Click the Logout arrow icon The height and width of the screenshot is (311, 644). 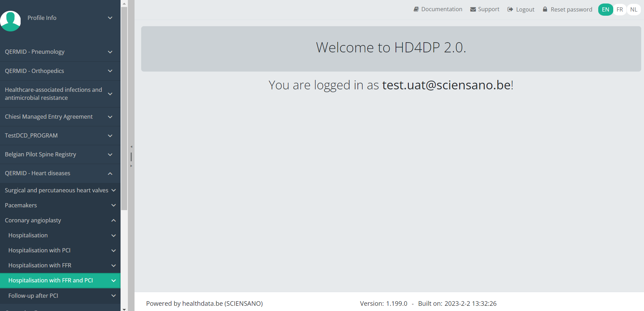pyautogui.click(x=510, y=9)
